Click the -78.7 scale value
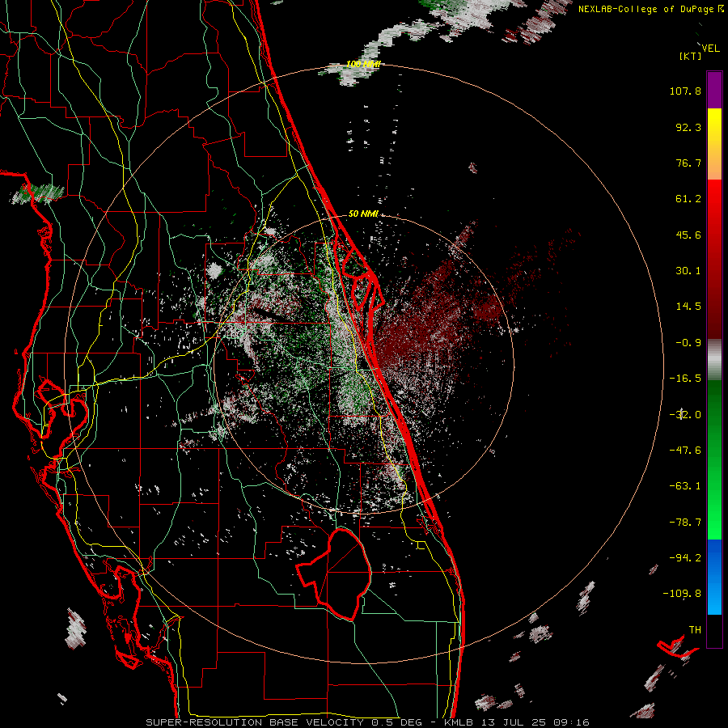The image size is (728, 728). [685, 523]
